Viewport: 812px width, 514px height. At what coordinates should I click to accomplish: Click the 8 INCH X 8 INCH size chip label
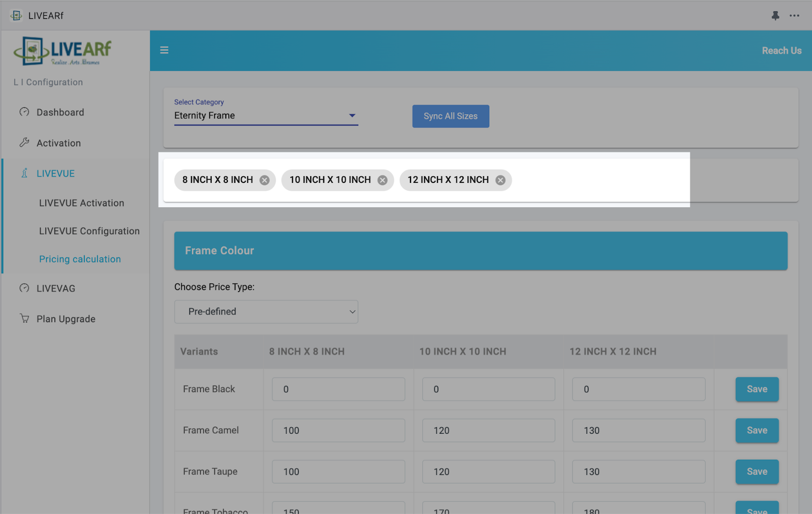218,180
